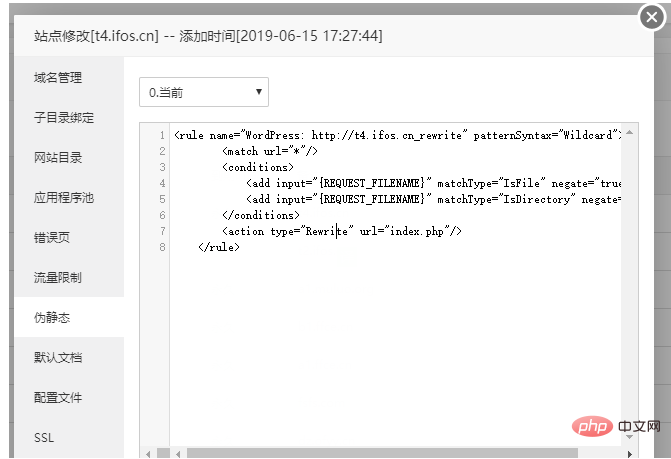Screen dimensions: 671x459
Task: Open the 子目录绑定 tab
Action: (64, 118)
